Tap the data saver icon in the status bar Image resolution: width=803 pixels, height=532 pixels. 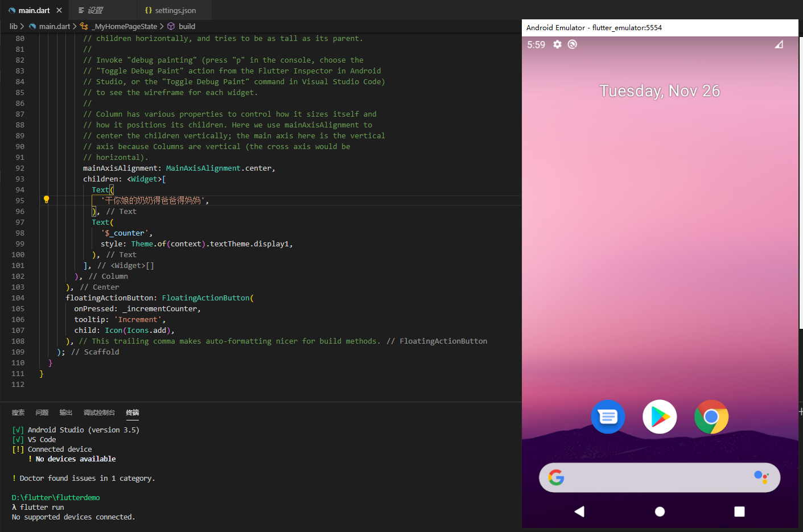pyautogui.click(x=571, y=44)
